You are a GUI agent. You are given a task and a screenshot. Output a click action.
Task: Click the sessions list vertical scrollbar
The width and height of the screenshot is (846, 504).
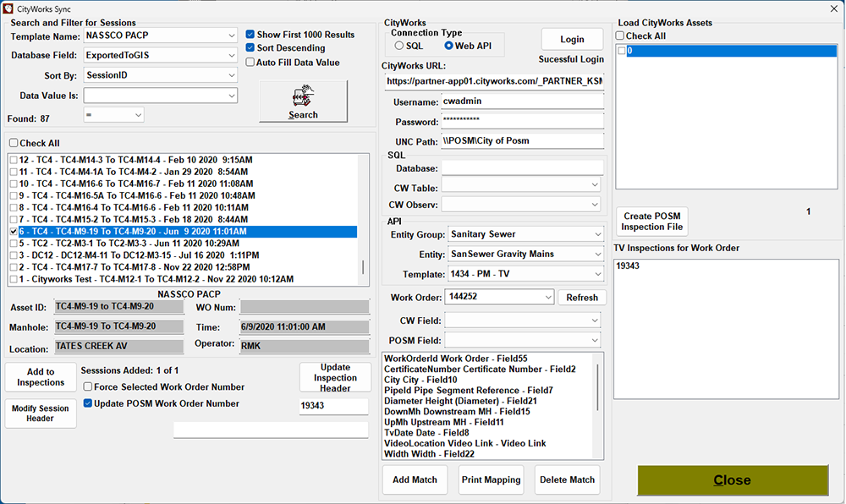pyautogui.click(x=363, y=219)
